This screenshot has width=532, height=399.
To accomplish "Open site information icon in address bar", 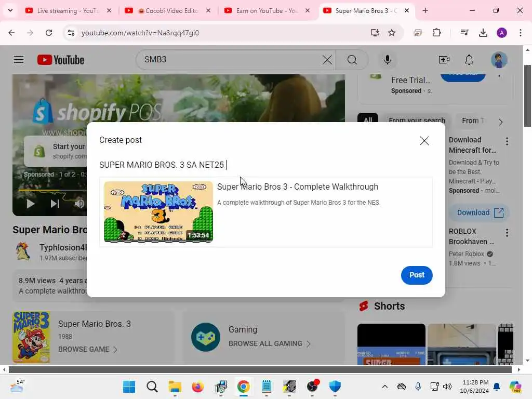I will pos(71,33).
